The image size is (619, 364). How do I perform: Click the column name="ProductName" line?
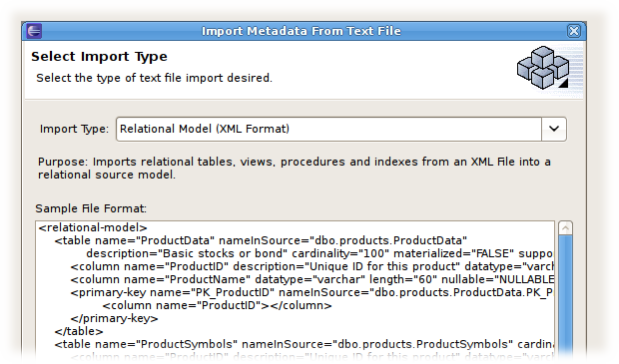pos(311,279)
